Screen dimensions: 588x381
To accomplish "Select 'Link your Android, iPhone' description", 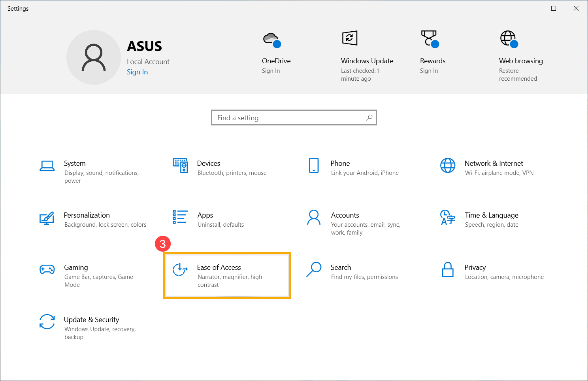I will click(x=365, y=173).
